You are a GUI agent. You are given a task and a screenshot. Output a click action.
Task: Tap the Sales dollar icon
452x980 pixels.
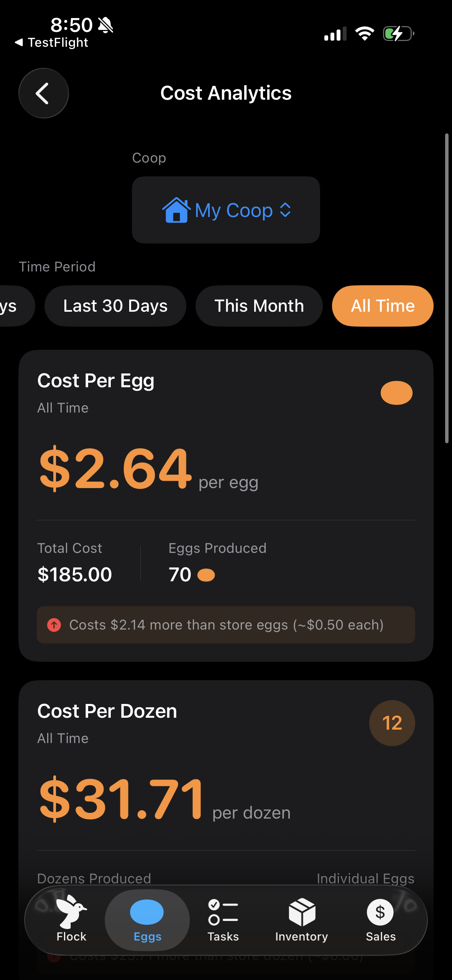(x=380, y=912)
